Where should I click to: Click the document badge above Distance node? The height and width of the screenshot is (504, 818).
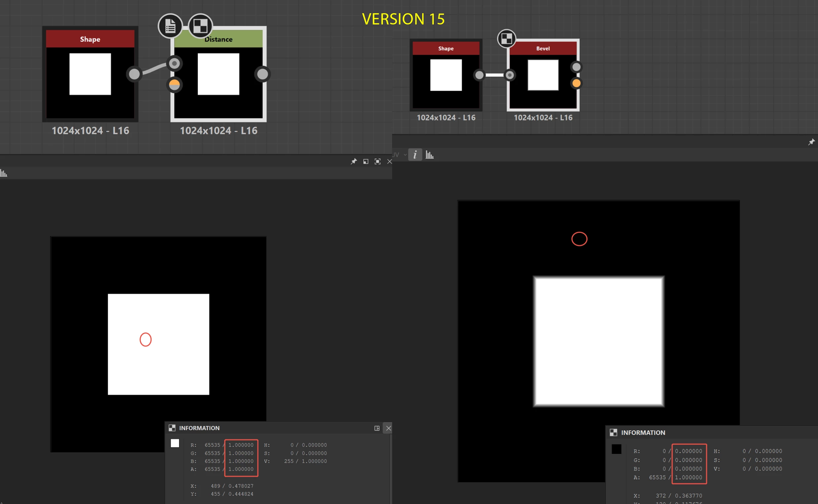(x=170, y=26)
